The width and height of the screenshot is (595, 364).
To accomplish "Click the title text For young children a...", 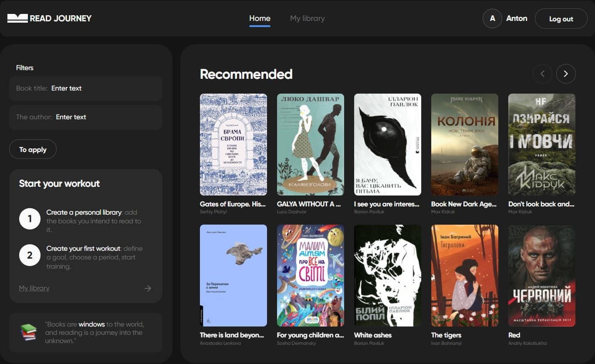I will 311,335.
